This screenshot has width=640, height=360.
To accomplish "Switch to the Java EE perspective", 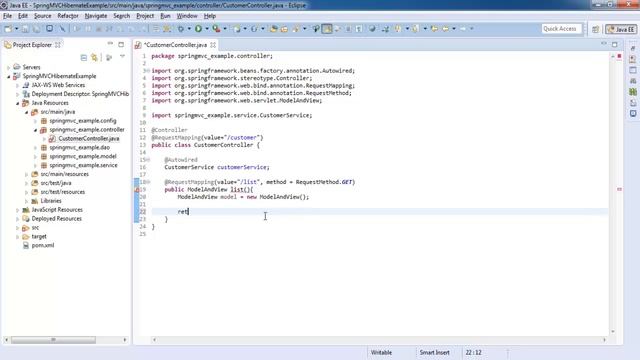I will point(621,29).
